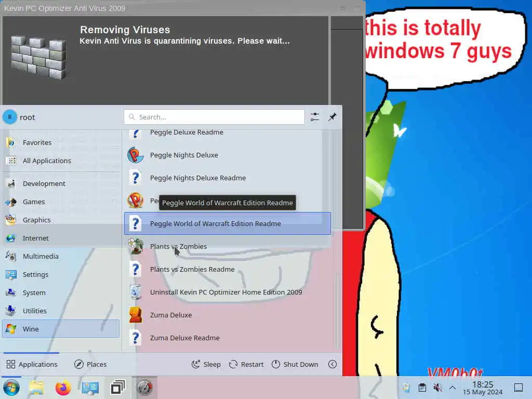Click the Show Desktop button
Viewport: 532px width, 399px height.
(518, 388)
